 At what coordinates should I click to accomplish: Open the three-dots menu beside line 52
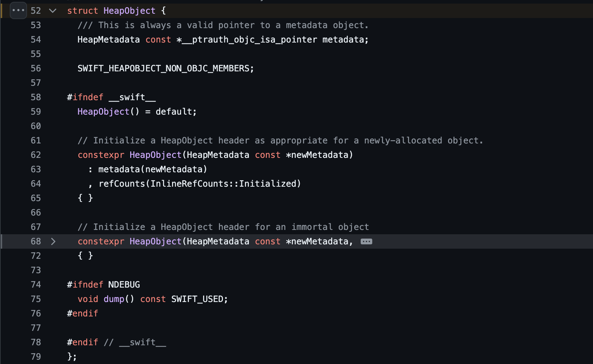[18, 10]
